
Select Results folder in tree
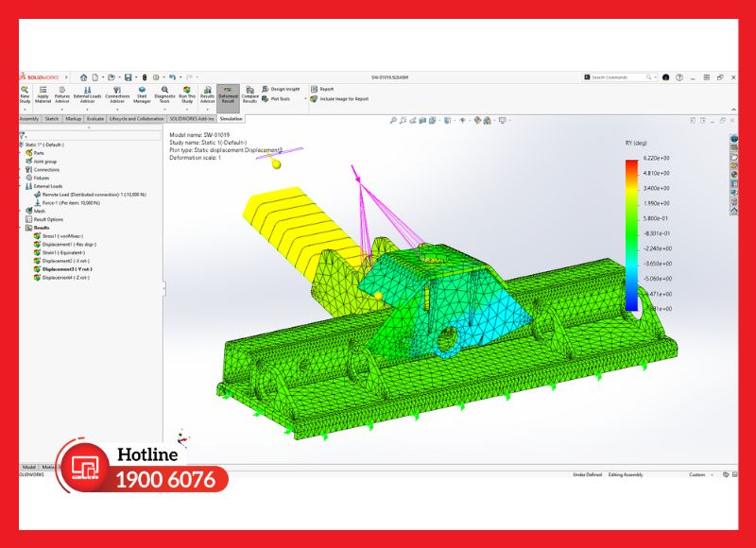[x=38, y=228]
